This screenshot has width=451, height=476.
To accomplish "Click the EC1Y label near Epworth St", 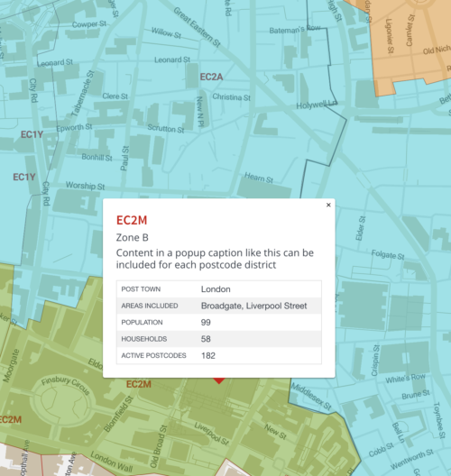I will (x=32, y=134).
